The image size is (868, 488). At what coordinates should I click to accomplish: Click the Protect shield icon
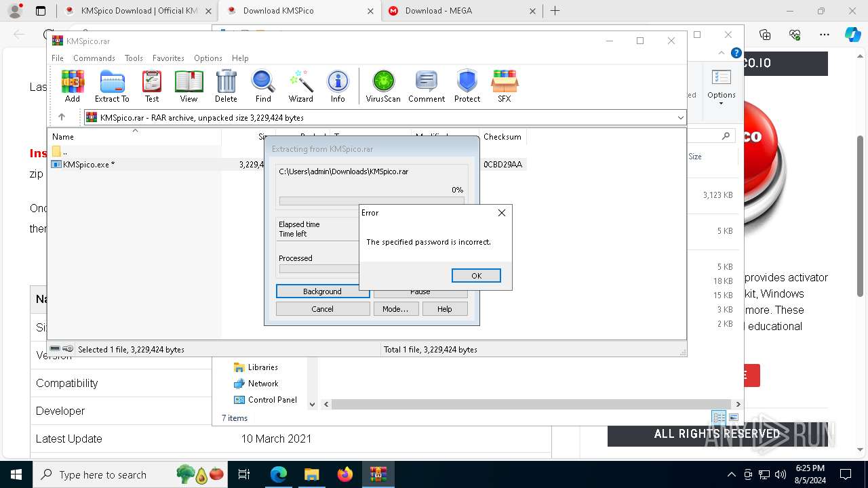click(x=467, y=86)
